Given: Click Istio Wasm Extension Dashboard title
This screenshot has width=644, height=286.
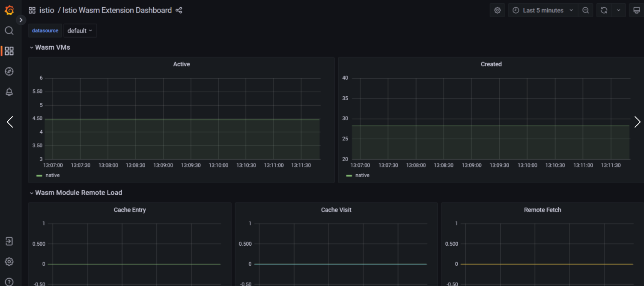Looking at the screenshot, I should coord(117,10).
